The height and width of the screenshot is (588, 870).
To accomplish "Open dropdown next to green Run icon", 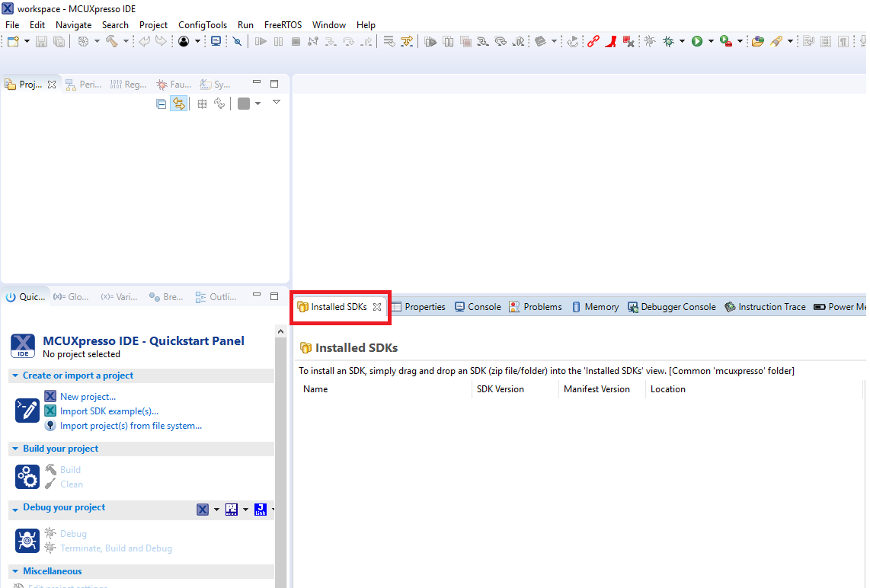I will point(711,41).
